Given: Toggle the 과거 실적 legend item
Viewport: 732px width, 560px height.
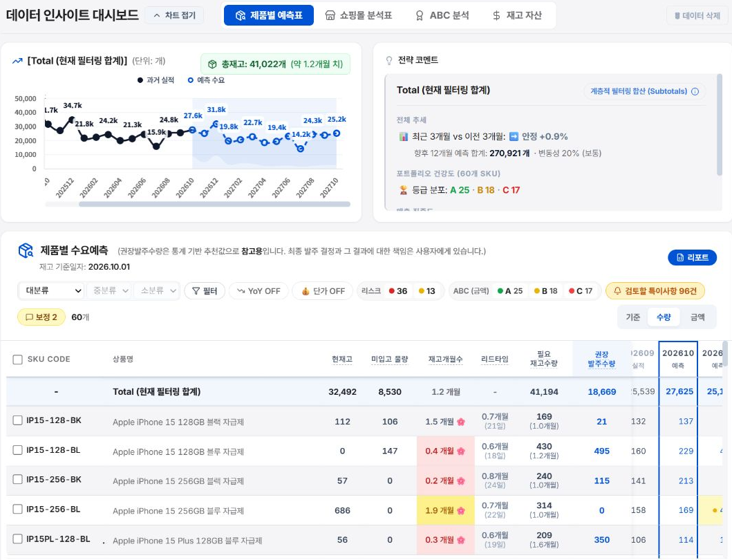Looking at the screenshot, I should [x=156, y=80].
